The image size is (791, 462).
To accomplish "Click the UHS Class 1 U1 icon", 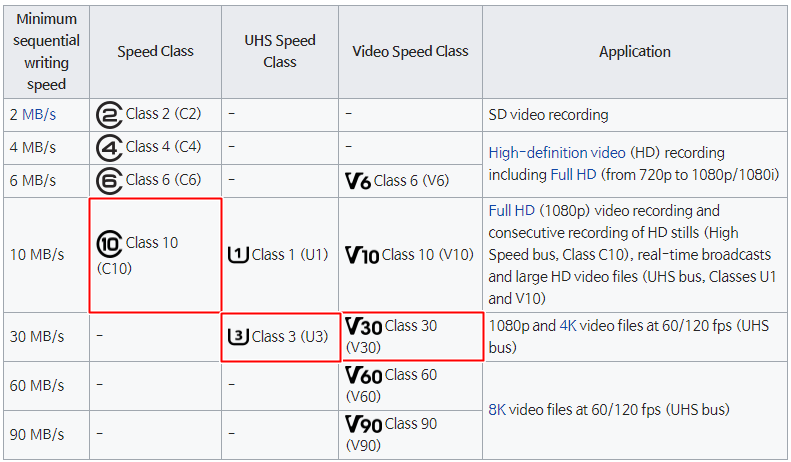I will point(238,255).
